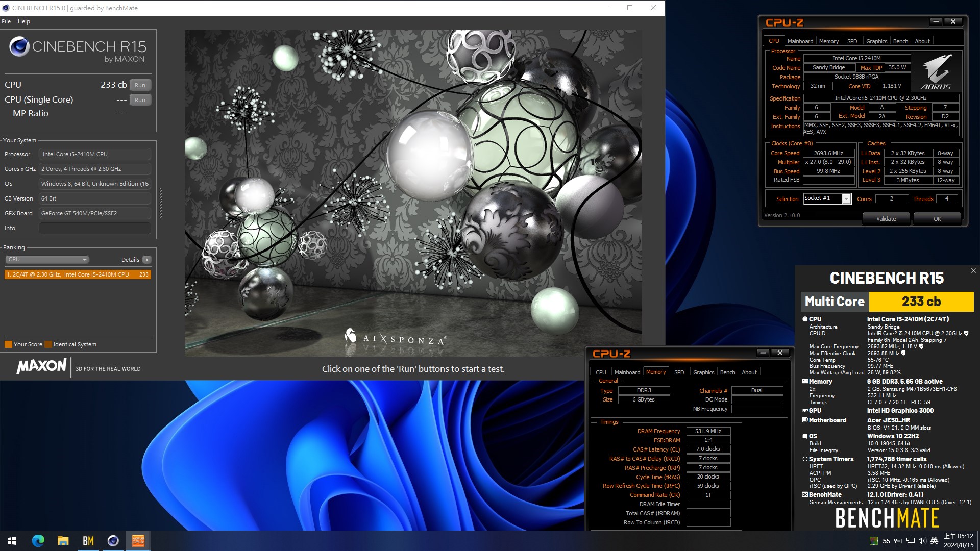Click the Identical System brown swatch
The image size is (980, 551).
click(x=48, y=344)
